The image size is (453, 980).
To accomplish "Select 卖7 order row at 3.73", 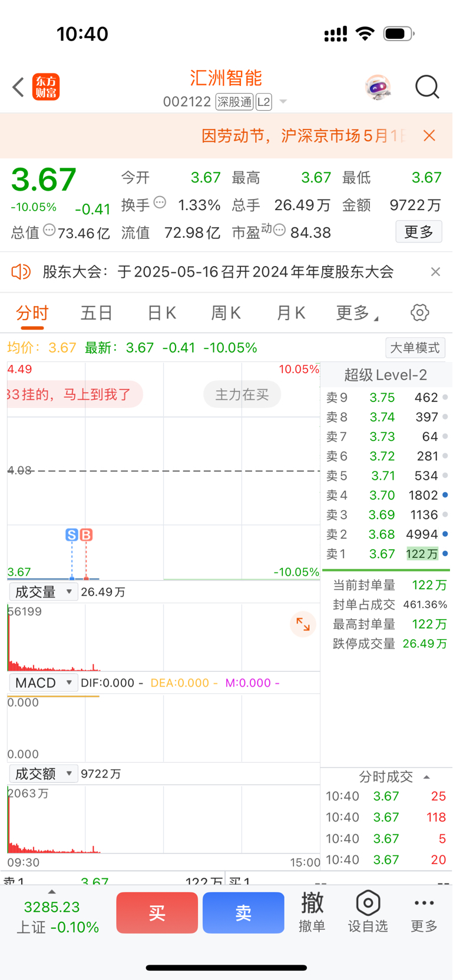I will [x=387, y=436].
